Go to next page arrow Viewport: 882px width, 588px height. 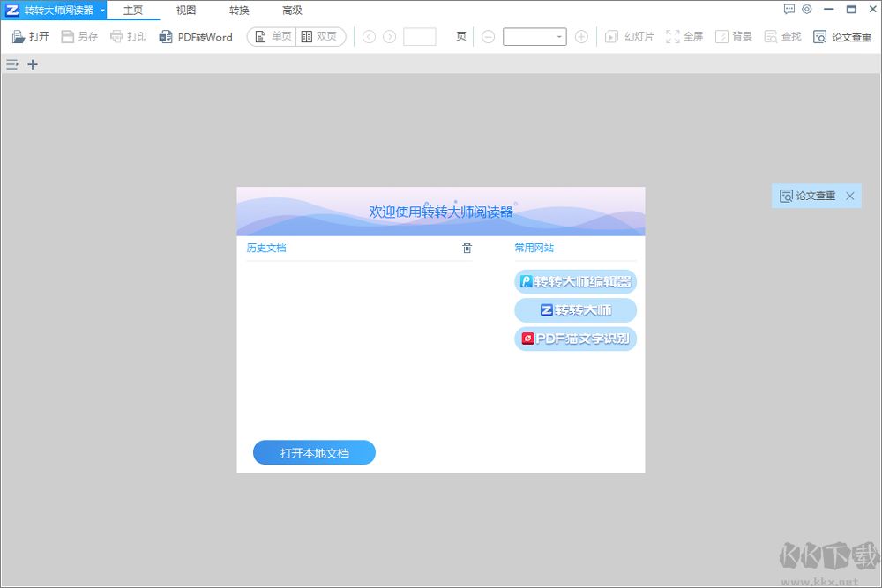pos(389,36)
